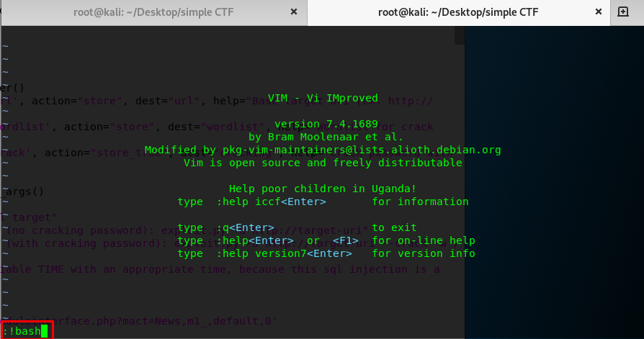Switch to the inactive terminal tab
Screen dimensions: 644x339
coord(153,12)
